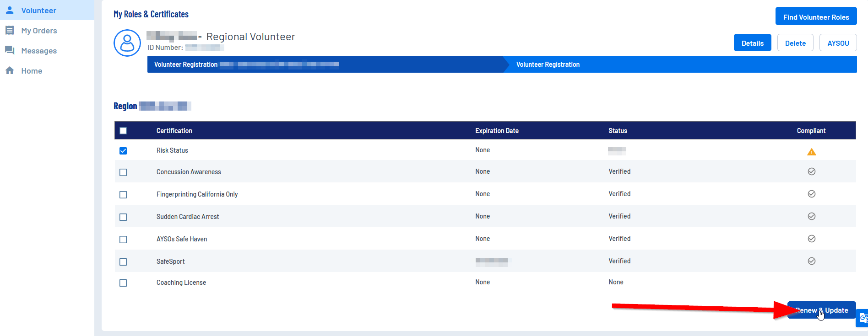Image resolution: width=868 pixels, height=336 pixels.
Task: Click the Volunteer person icon in sidebar
Action: click(x=10, y=10)
